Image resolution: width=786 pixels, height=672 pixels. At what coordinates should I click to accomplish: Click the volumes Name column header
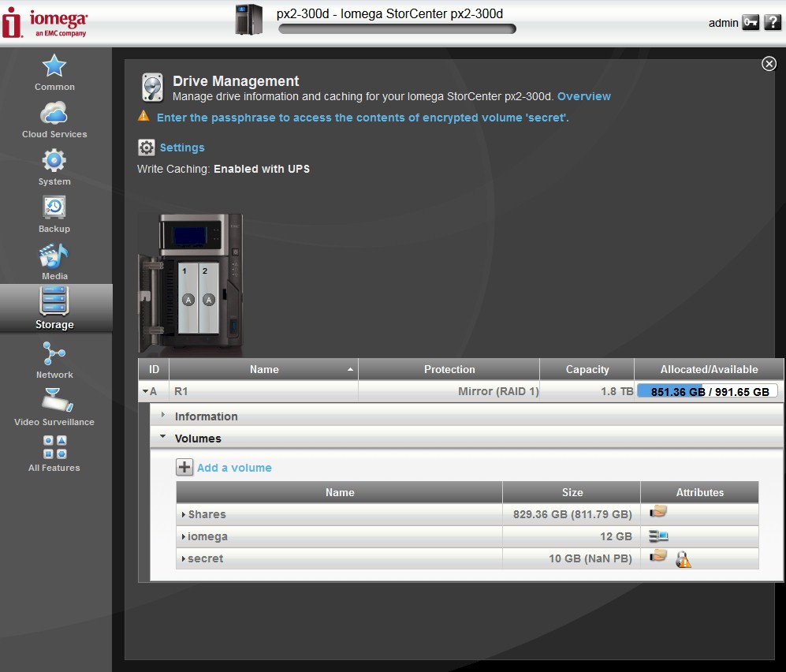pyautogui.click(x=339, y=492)
